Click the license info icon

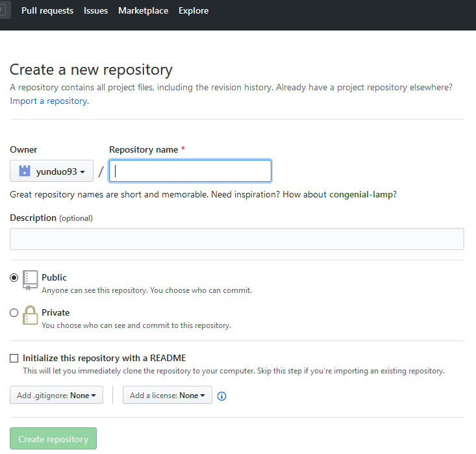(222, 396)
